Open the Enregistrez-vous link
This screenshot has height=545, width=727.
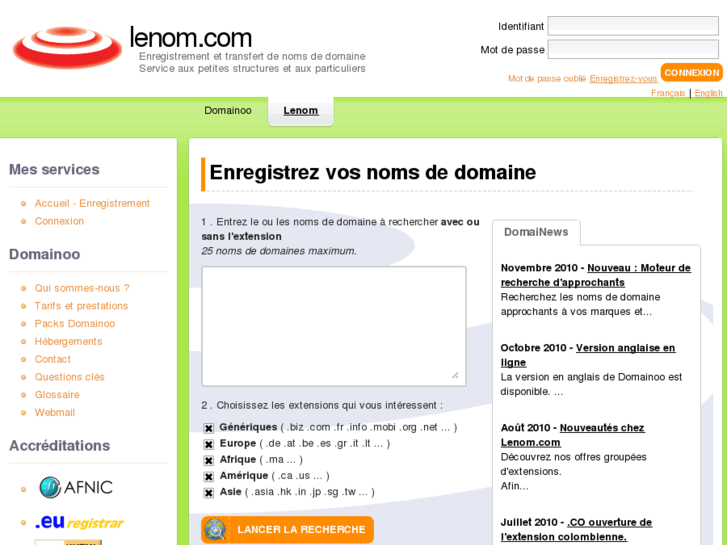(623, 79)
